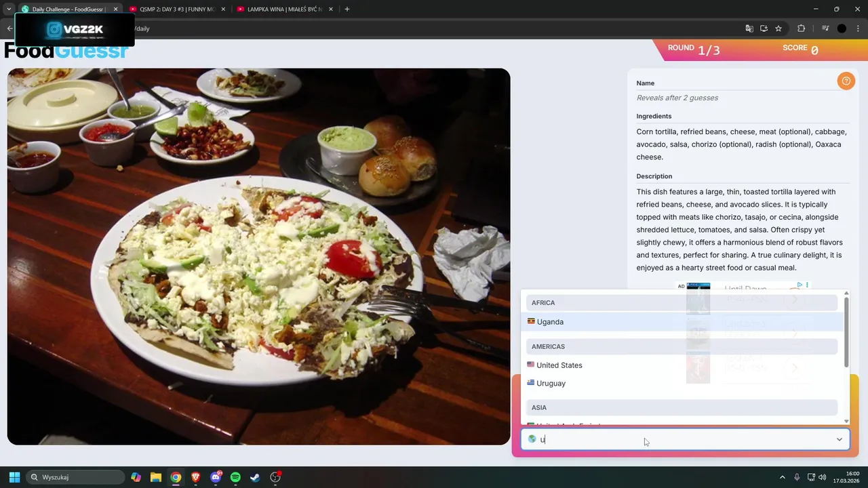Toggle the country dropdown chevron
This screenshot has height=488, width=868.
[x=839, y=439]
